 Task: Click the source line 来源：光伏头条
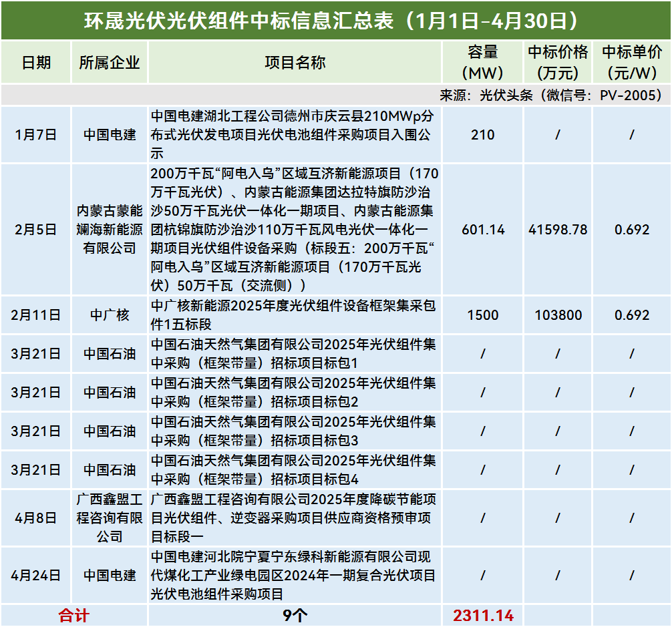[x=550, y=95]
